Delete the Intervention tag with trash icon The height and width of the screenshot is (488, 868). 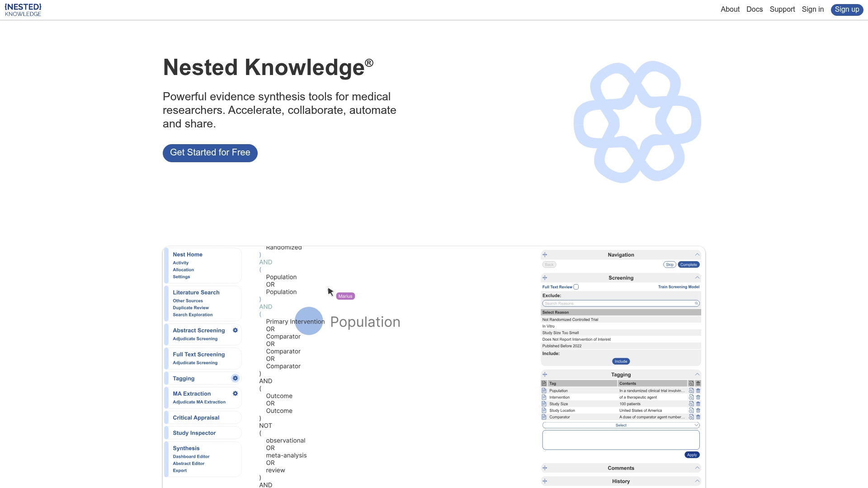698,398
